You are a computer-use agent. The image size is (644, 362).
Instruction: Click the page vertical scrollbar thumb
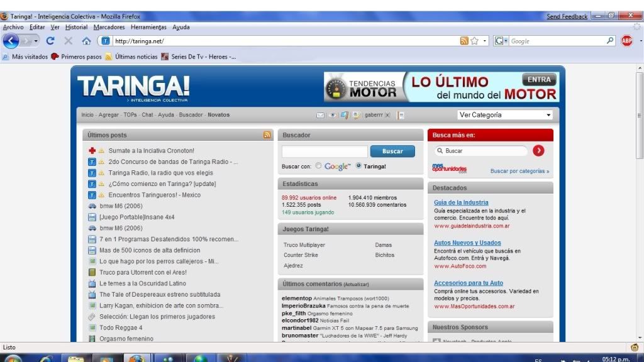(639, 116)
